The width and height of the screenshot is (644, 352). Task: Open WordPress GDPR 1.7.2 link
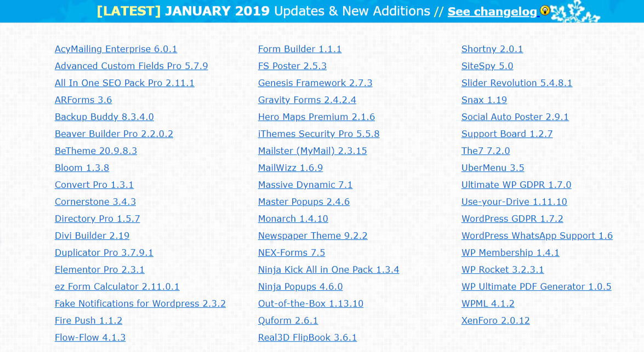click(512, 218)
